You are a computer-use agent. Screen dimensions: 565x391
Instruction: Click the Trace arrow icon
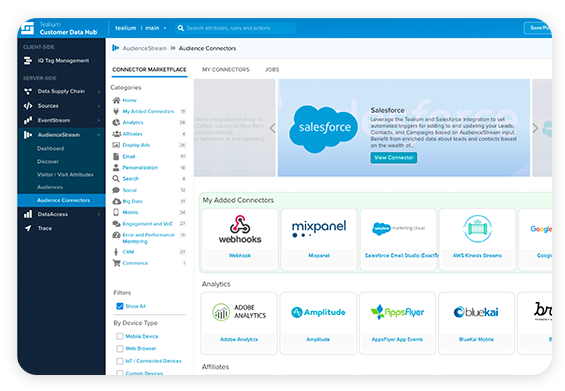coord(28,228)
